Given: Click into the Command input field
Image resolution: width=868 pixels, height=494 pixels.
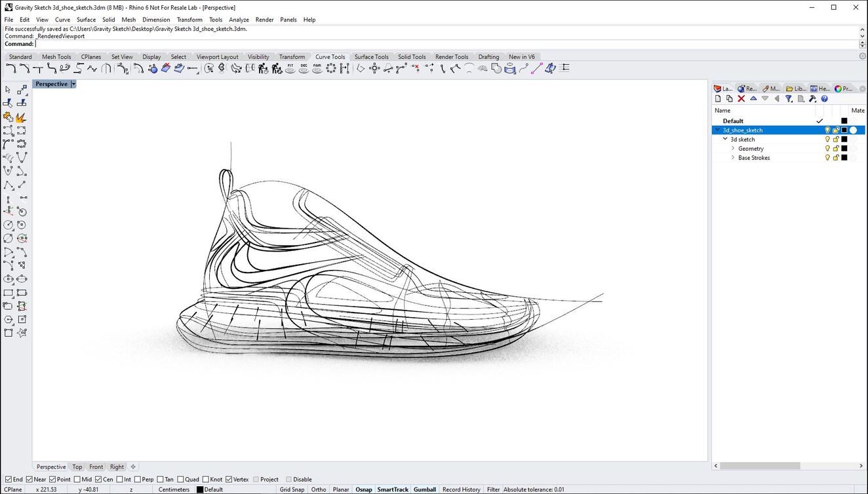Looking at the screenshot, I should 446,44.
